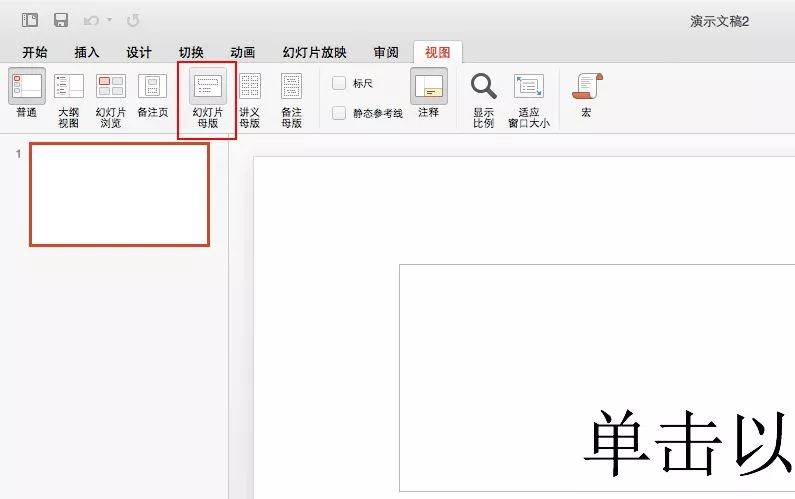Go to the Slide Show (幻灯片放映) tab
795x499 pixels.
point(314,53)
